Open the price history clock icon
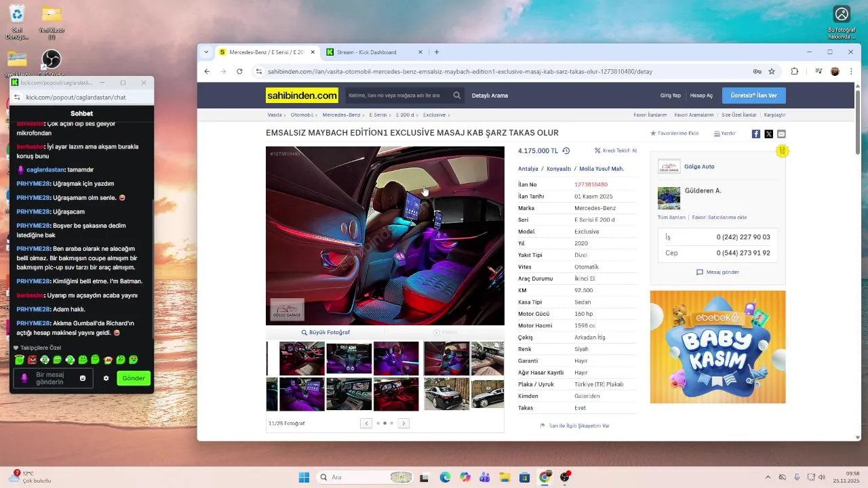 (566, 151)
